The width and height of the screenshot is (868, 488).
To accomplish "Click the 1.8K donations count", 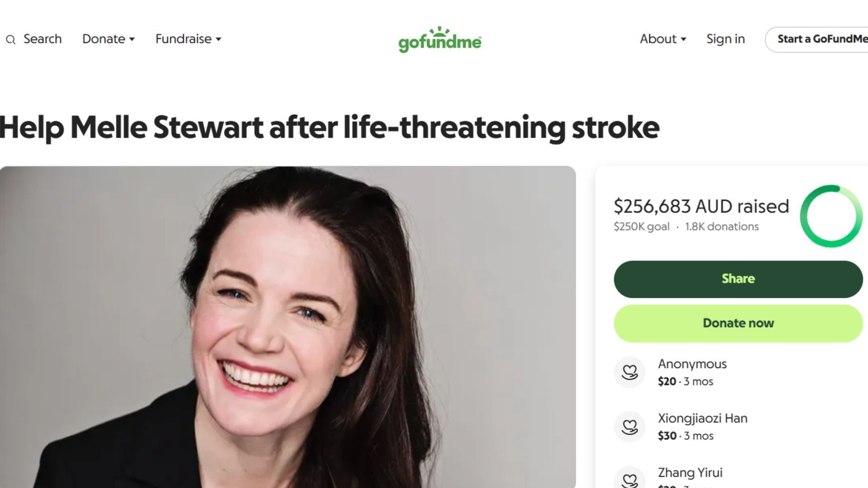I will coord(722,226).
